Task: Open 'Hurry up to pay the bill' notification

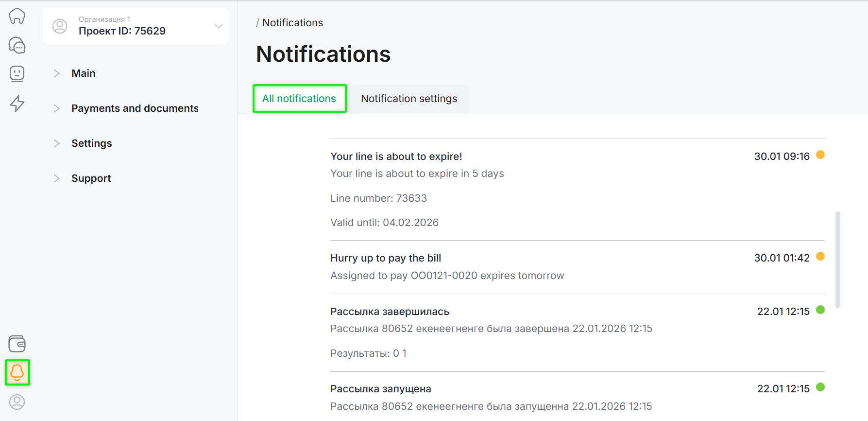Action: tap(386, 258)
